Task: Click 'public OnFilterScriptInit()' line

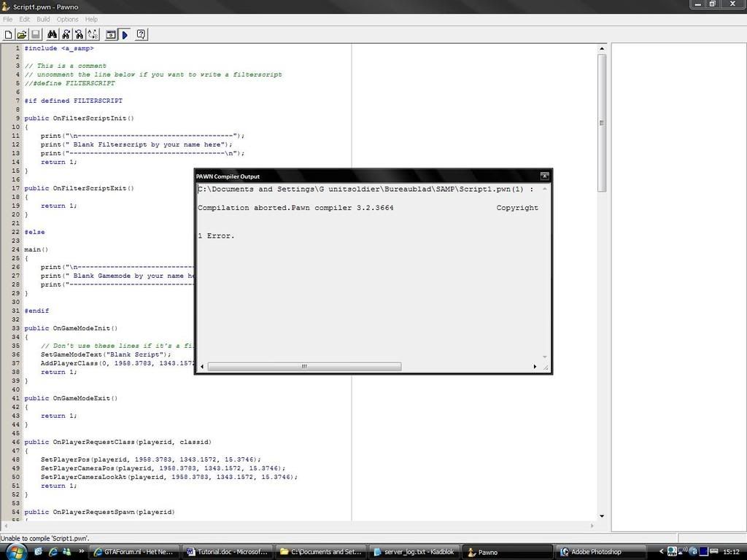Action: tap(79, 118)
